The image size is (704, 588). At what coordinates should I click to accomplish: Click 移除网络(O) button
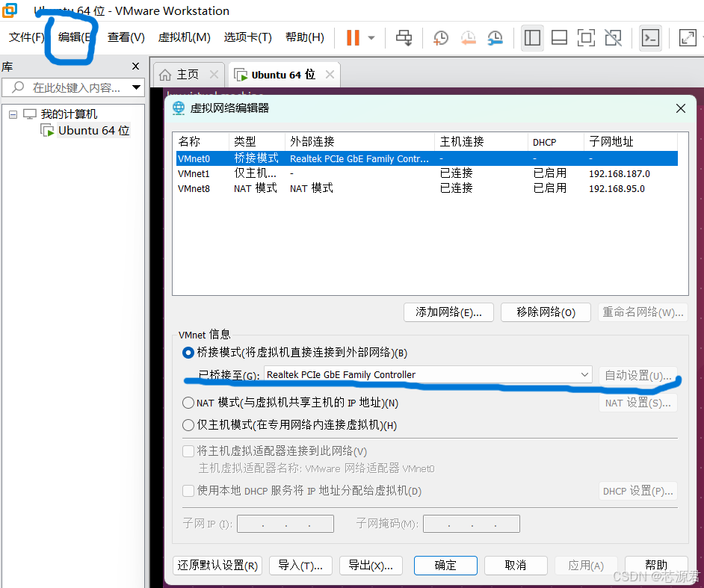coord(546,312)
